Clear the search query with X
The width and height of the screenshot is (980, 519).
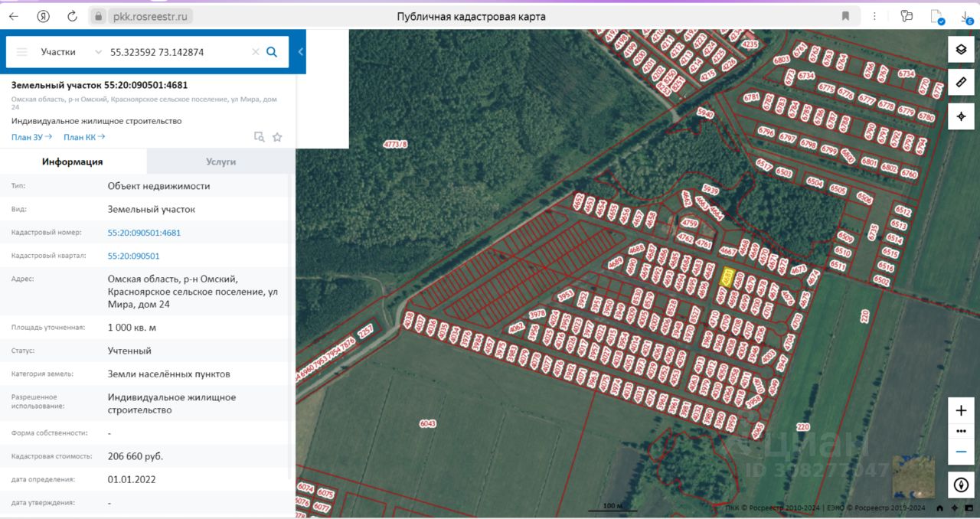(x=256, y=52)
